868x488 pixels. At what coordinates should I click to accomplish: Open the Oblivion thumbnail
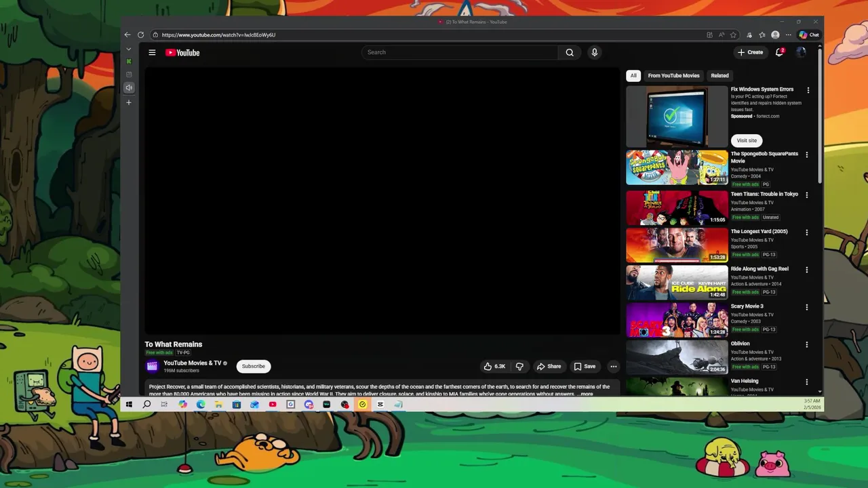[x=677, y=357]
